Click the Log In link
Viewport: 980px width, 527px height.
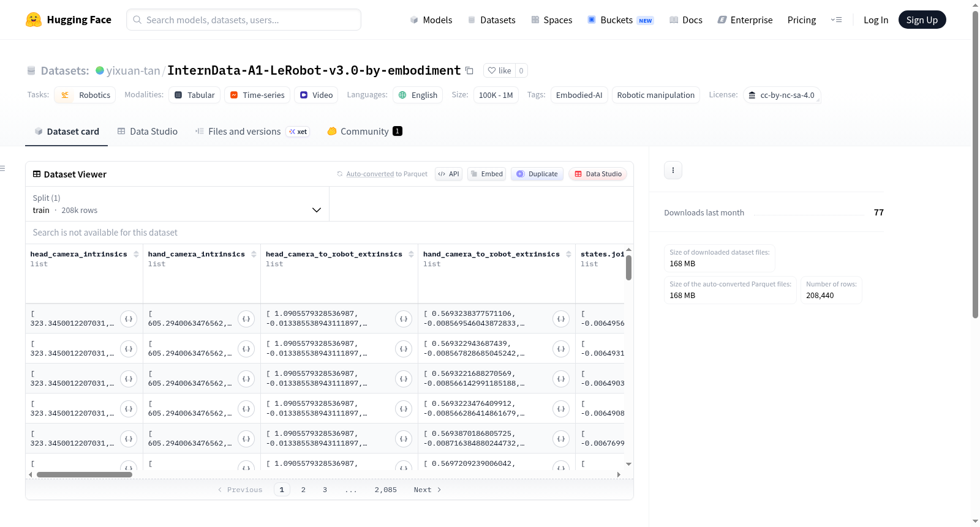click(876, 20)
